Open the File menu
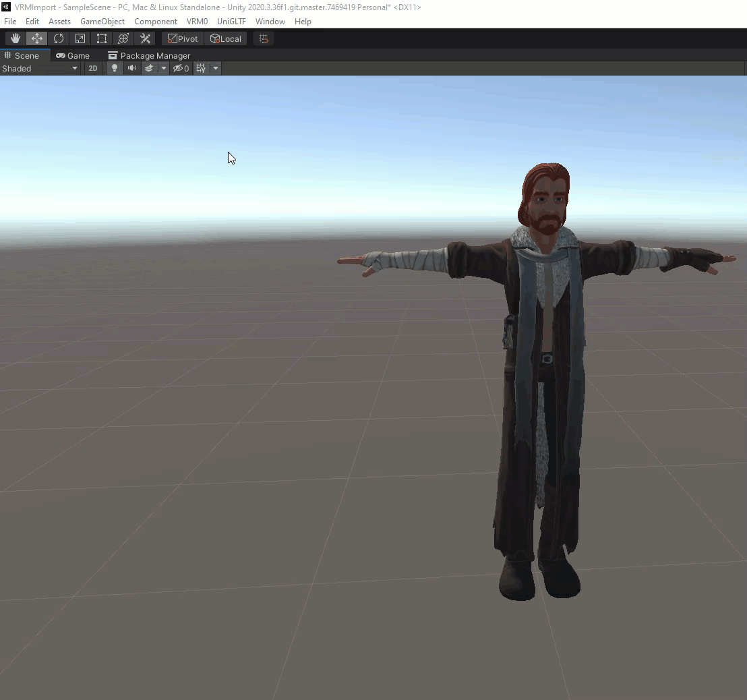This screenshot has width=747, height=700. click(10, 22)
